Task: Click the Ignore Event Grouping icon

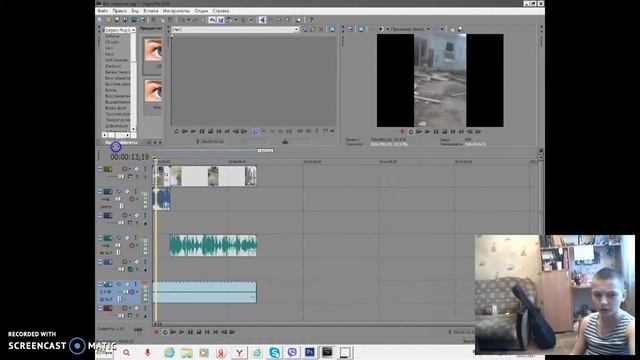Action: 251,20
